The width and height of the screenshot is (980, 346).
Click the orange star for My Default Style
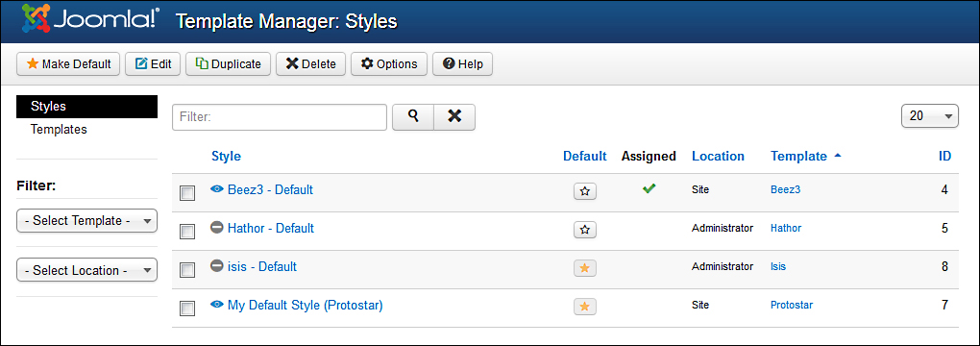585,307
